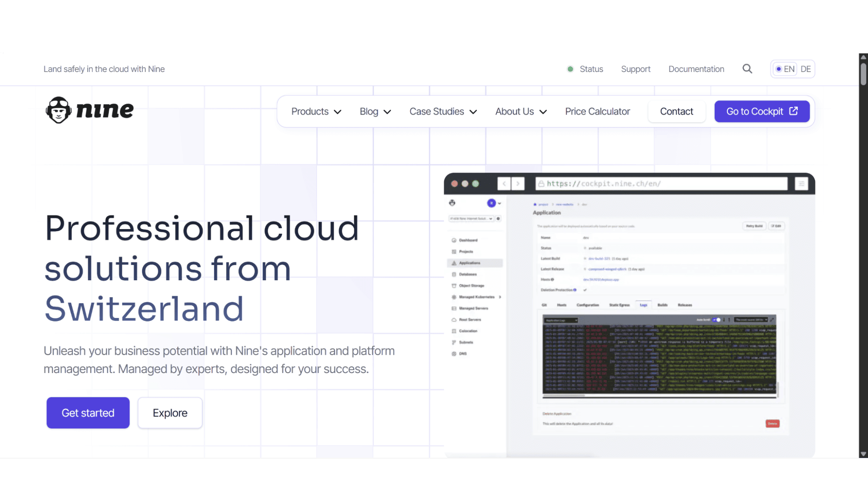Open the hamburger menu in the preview browser
Viewport: 868px width, 488px height.
point(802,184)
